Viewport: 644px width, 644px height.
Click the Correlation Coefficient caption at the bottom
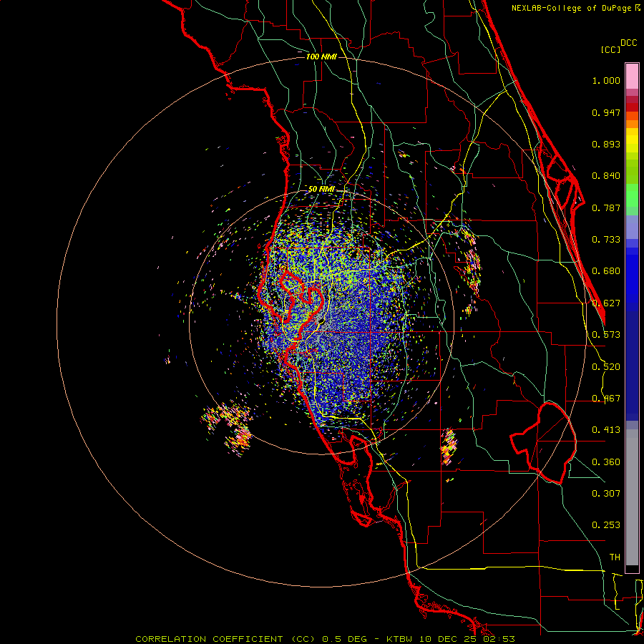coord(326,639)
